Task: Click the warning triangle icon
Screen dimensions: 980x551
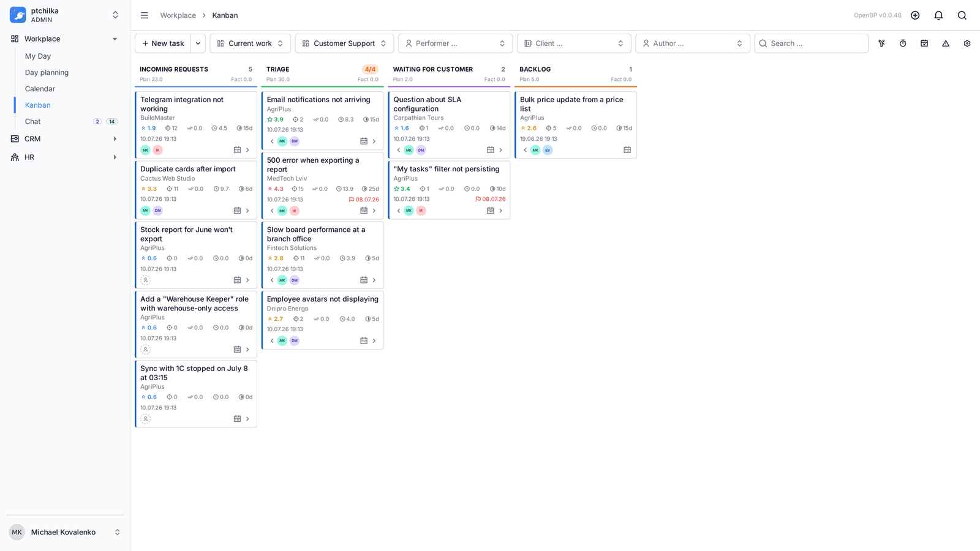Action: click(x=946, y=43)
